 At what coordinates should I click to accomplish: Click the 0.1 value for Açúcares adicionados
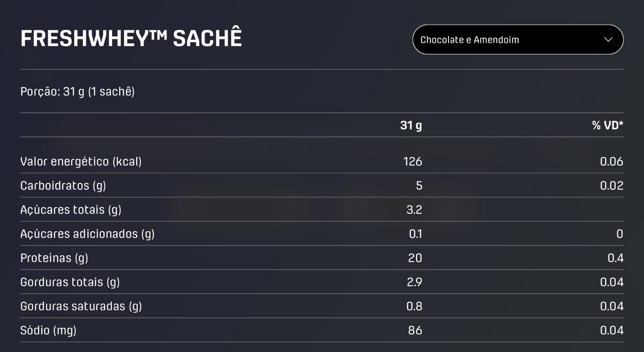(x=415, y=234)
